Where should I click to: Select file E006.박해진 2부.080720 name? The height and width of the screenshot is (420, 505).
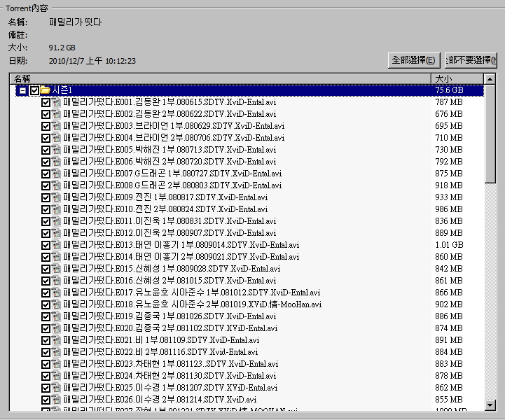coord(170,162)
